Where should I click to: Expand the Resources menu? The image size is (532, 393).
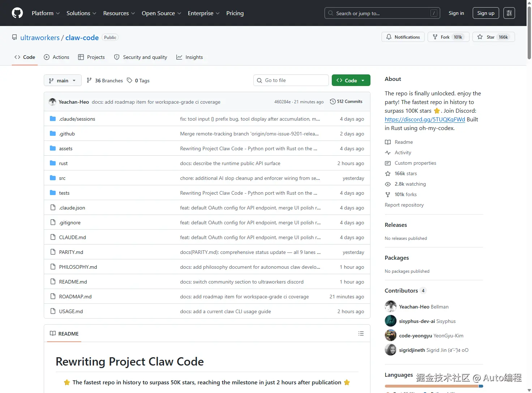point(119,13)
